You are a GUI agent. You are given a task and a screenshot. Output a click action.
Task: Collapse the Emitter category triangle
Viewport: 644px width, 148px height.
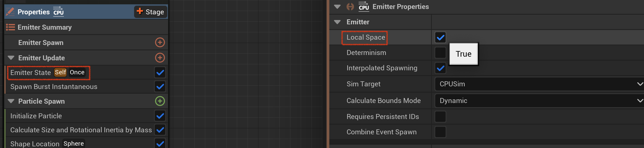[x=337, y=22]
